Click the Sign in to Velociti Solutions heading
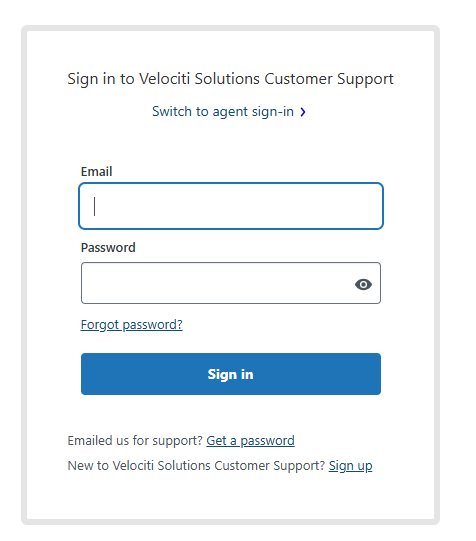The height and width of the screenshot is (541, 476). 230,79
